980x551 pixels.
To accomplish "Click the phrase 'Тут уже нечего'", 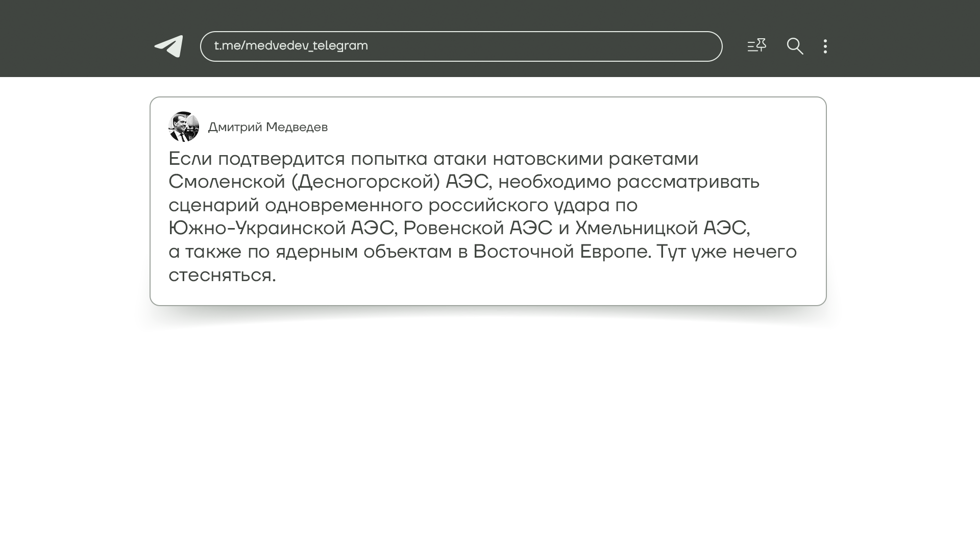I will tap(726, 252).
